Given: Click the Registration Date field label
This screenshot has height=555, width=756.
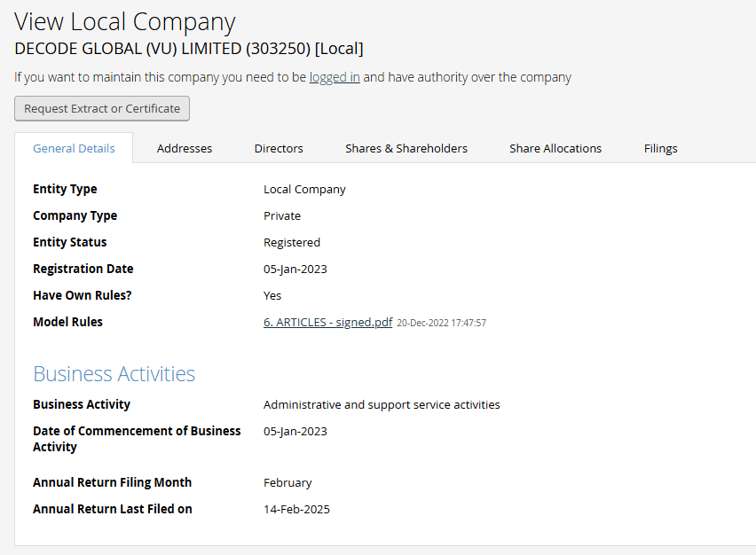Looking at the screenshot, I should 83,269.
